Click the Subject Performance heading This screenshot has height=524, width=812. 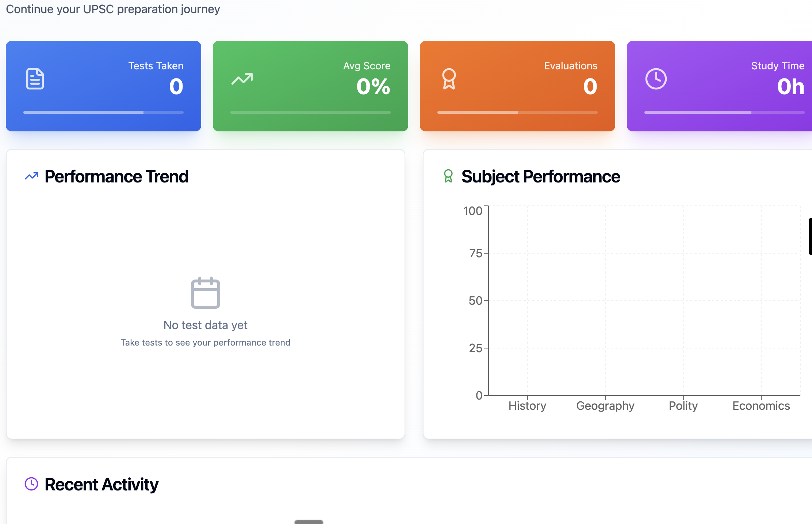(x=541, y=177)
